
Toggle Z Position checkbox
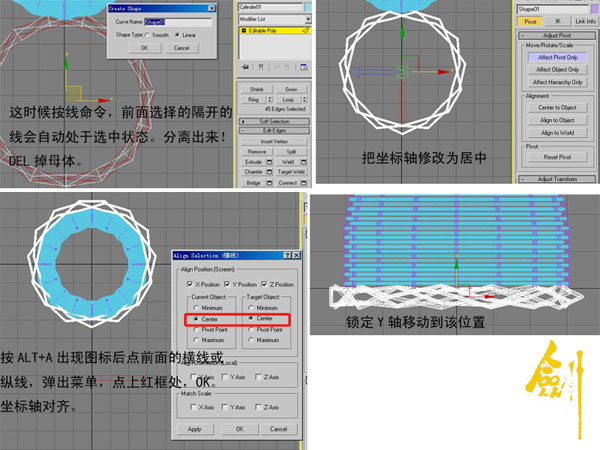click(264, 284)
